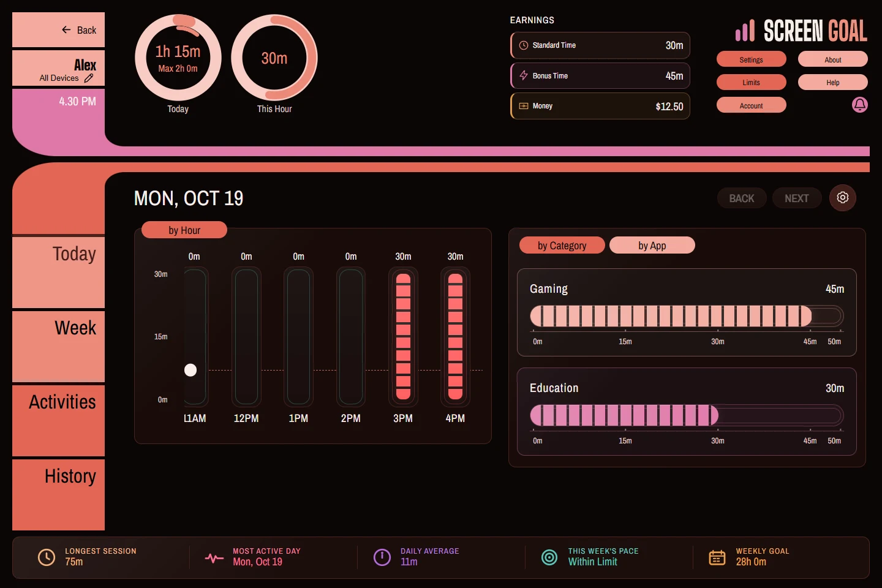
Task: Open the Settings button
Action: point(752,59)
